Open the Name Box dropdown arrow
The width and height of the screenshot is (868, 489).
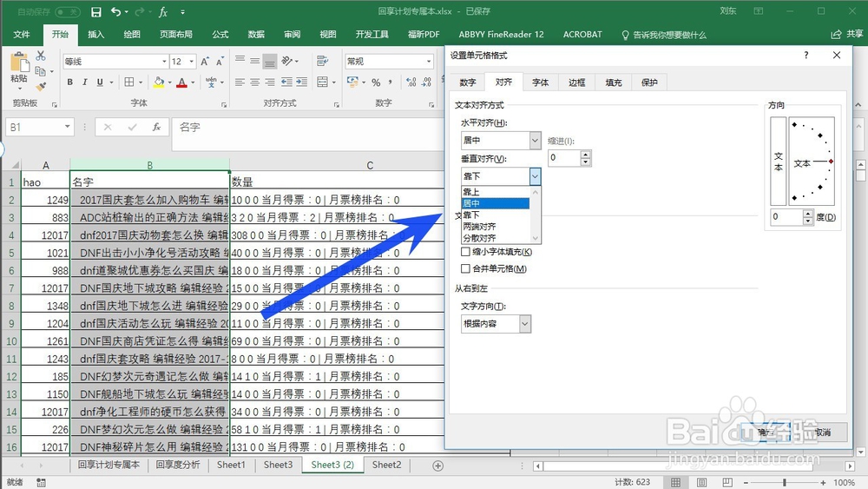tap(67, 127)
